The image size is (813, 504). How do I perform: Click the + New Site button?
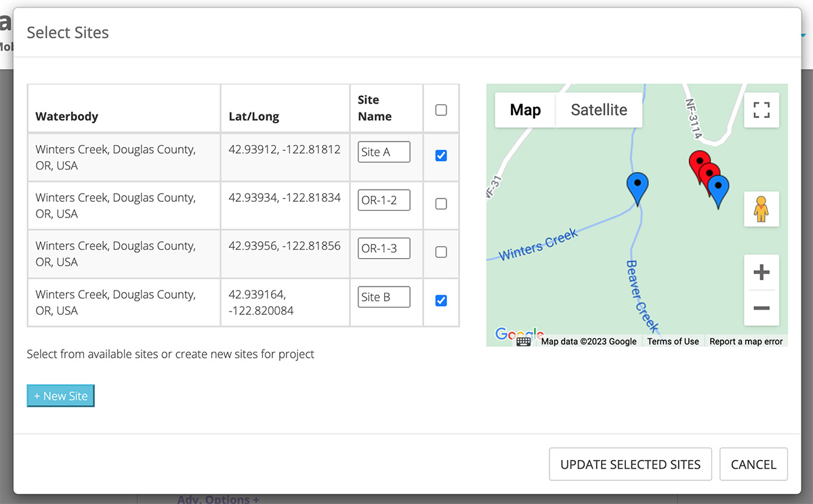point(61,396)
